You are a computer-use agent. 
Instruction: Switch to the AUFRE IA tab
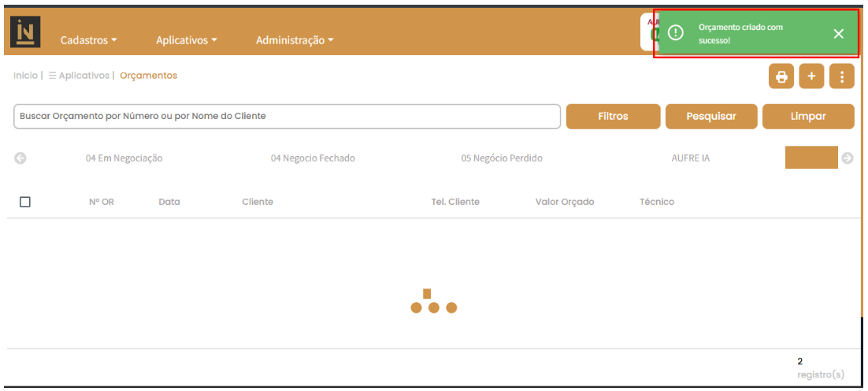coord(690,158)
